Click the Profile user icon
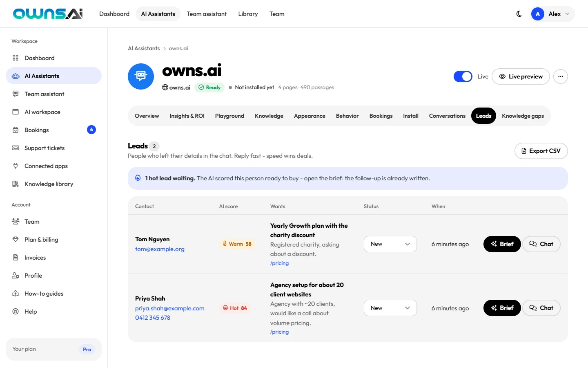 coord(16,276)
